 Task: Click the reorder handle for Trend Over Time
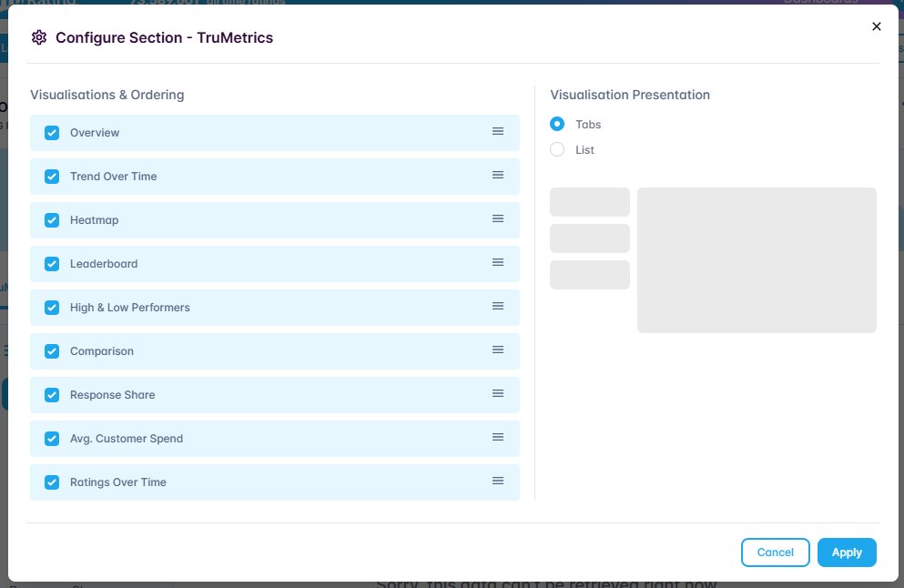coord(498,176)
